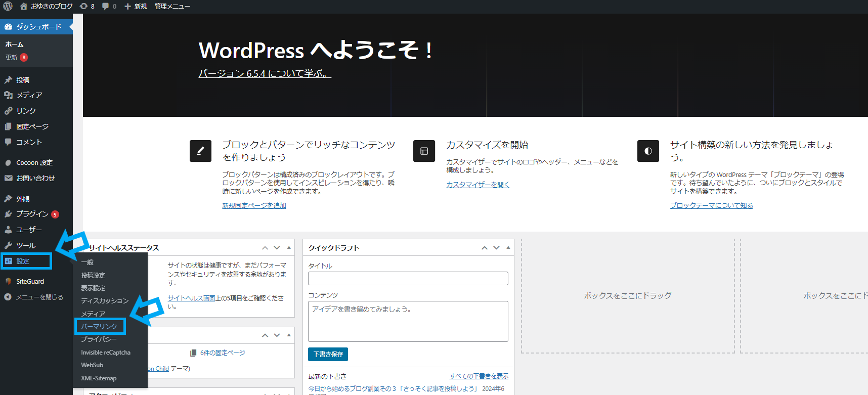Open 管理メニュー in the admin bar
The width and height of the screenshot is (868, 395).
click(x=172, y=6)
